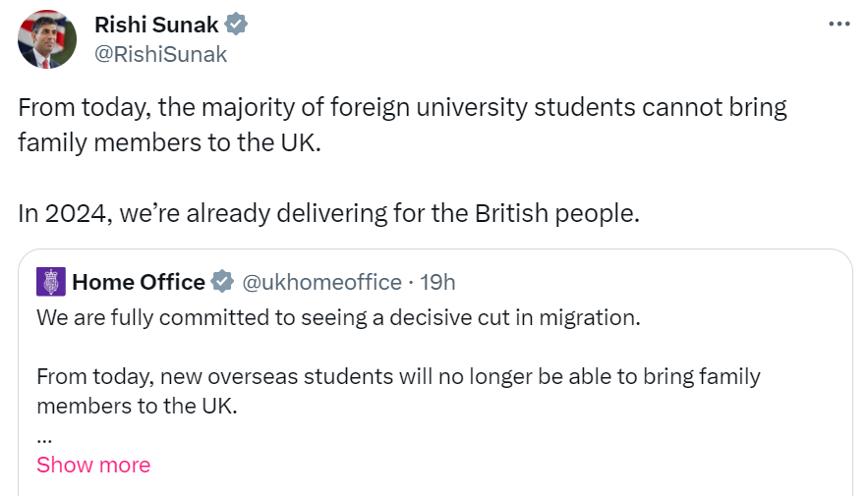Click the dot separator before 19h

click(411, 283)
